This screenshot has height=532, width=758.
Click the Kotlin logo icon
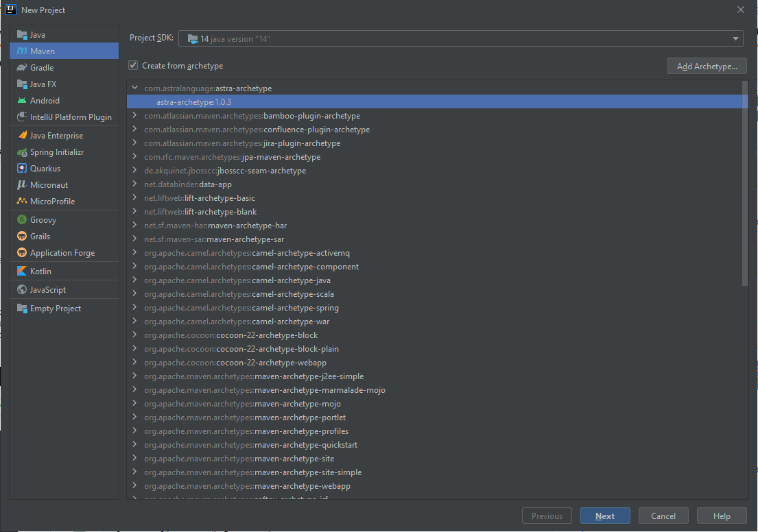[x=22, y=271]
